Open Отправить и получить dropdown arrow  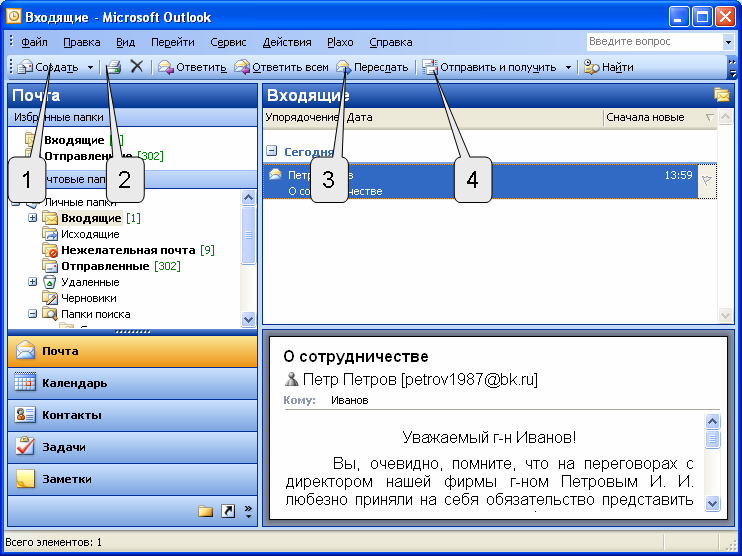pyautogui.click(x=568, y=67)
